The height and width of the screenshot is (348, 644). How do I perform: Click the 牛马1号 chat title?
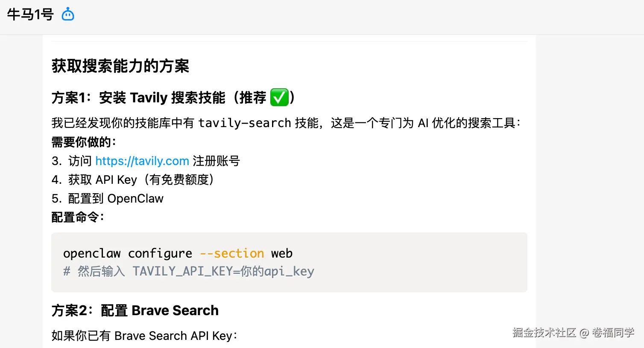(x=30, y=14)
